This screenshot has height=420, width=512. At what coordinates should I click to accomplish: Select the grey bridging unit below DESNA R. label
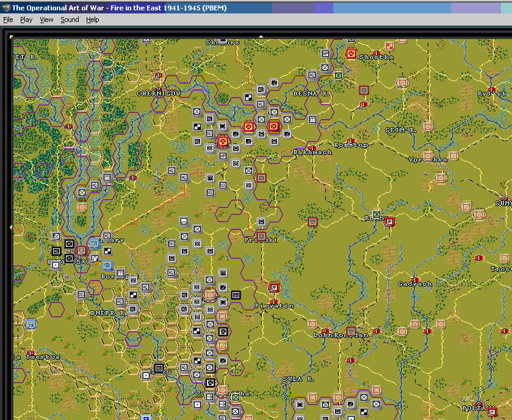click(x=312, y=119)
